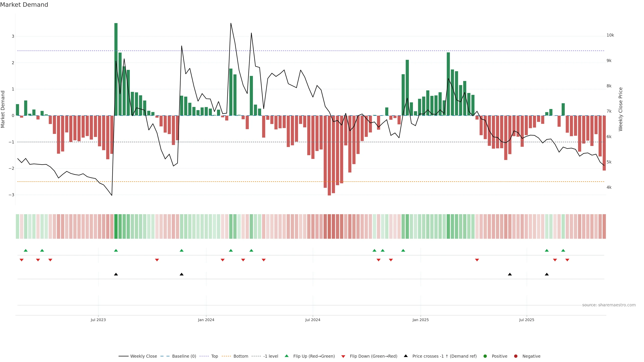Toggle Top dotted line legend entry

click(x=214, y=356)
